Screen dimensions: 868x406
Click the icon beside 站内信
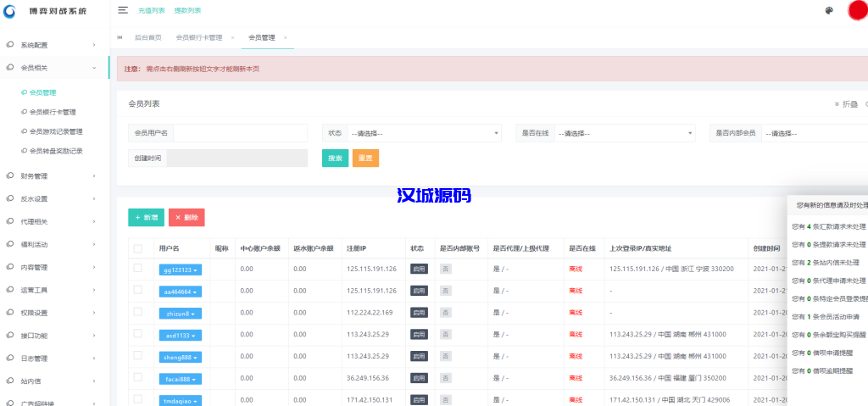(x=10, y=381)
